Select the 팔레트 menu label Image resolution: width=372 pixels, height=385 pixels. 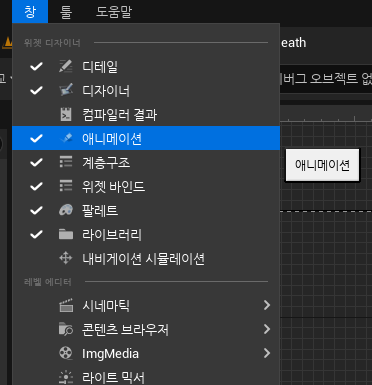pyautogui.click(x=100, y=211)
